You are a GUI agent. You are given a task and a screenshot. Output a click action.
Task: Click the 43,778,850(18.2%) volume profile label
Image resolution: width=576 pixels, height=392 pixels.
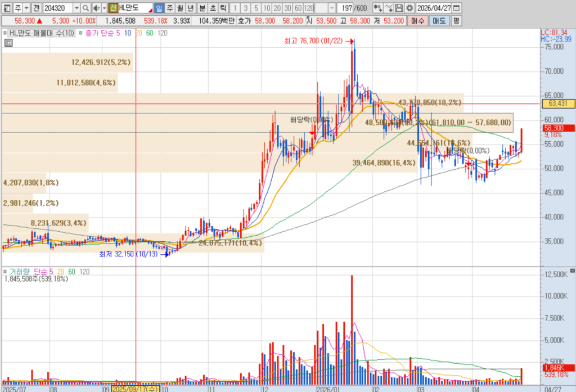429,102
